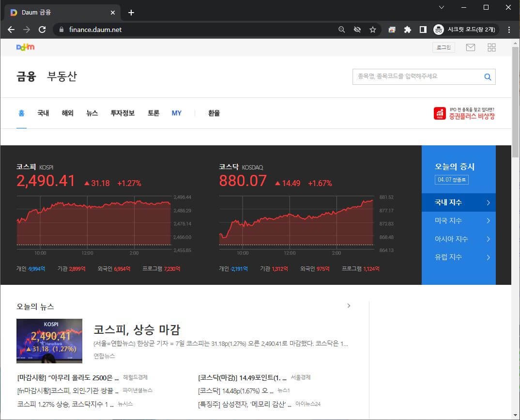Select the 국내 navigation tab
520x420 pixels.
[x=43, y=113]
